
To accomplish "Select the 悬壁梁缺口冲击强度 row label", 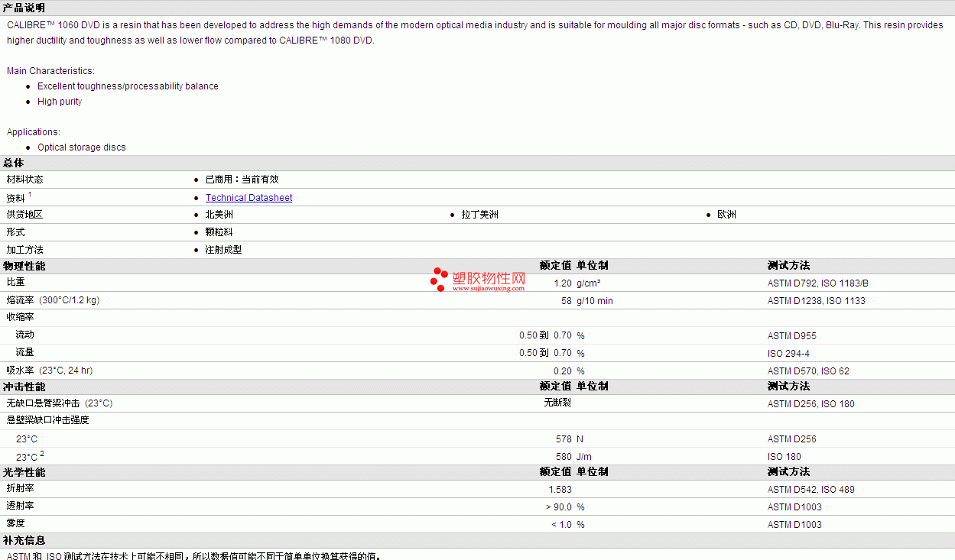I will [48, 420].
